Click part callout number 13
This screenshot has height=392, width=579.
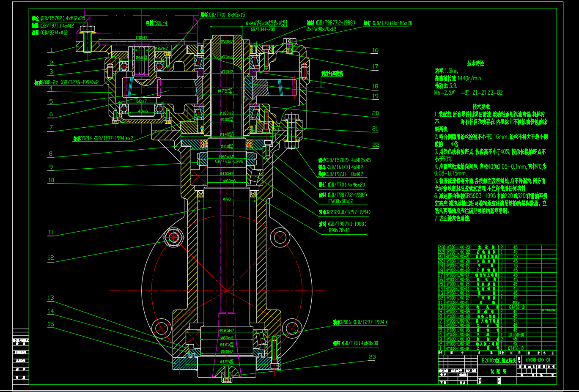51,298
